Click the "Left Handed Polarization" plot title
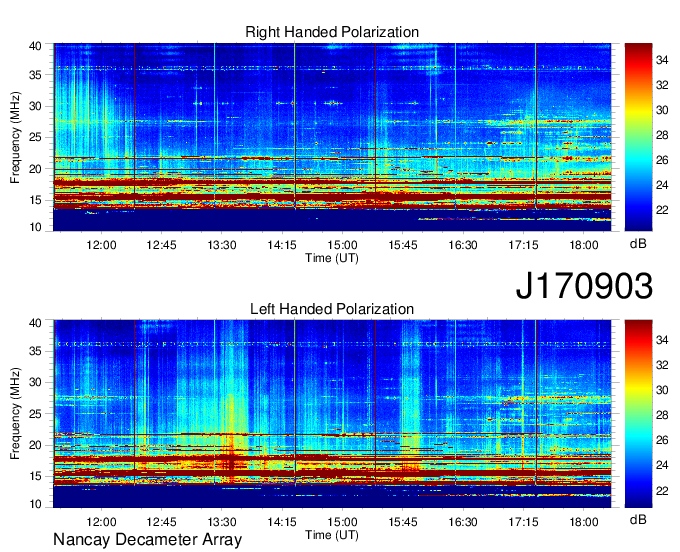The width and height of the screenshot is (680, 552). pyautogui.click(x=332, y=309)
